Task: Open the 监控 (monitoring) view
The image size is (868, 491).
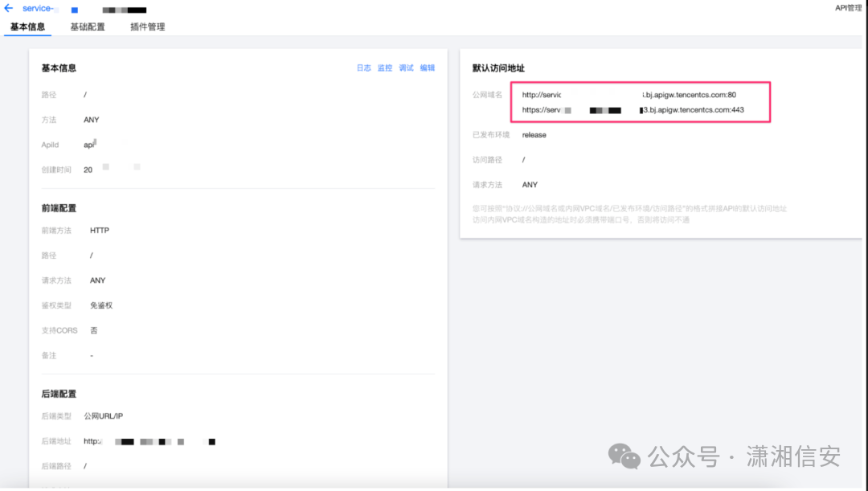Action: click(384, 68)
